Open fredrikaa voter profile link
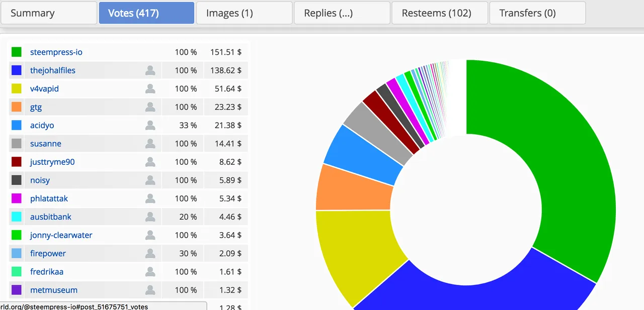Image resolution: width=644 pixels, height=310 pixels. (x=47, y=272)
